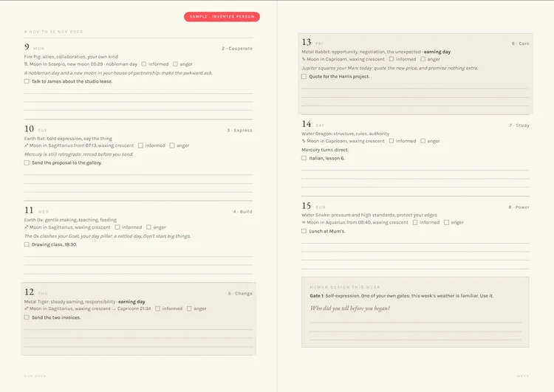Click the '3 · Express' label on Tuesday

pyautogui.click(x=239, y=131)
